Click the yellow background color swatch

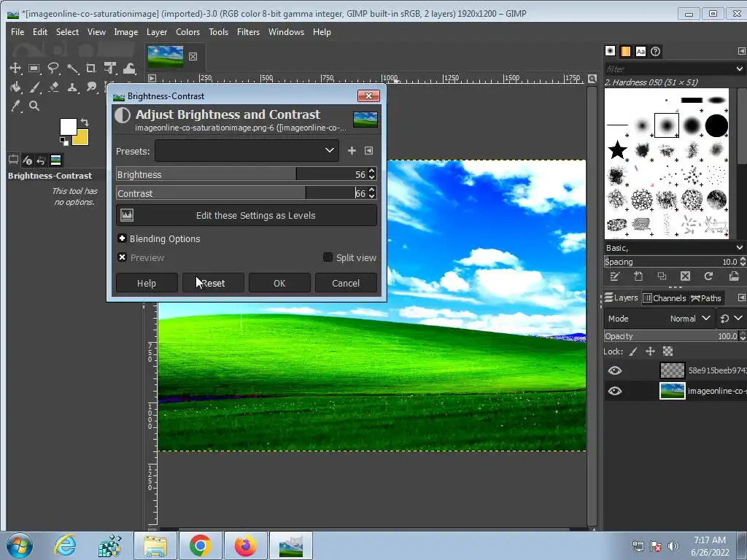[x=82, y=138]
